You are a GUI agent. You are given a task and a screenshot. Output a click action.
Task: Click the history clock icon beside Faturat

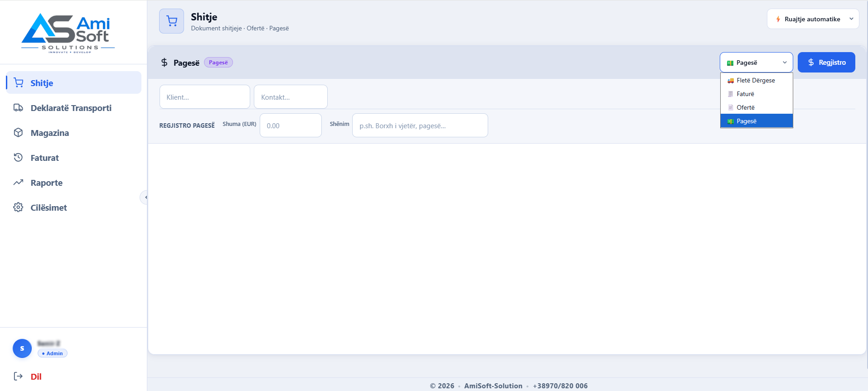(18, 157)
